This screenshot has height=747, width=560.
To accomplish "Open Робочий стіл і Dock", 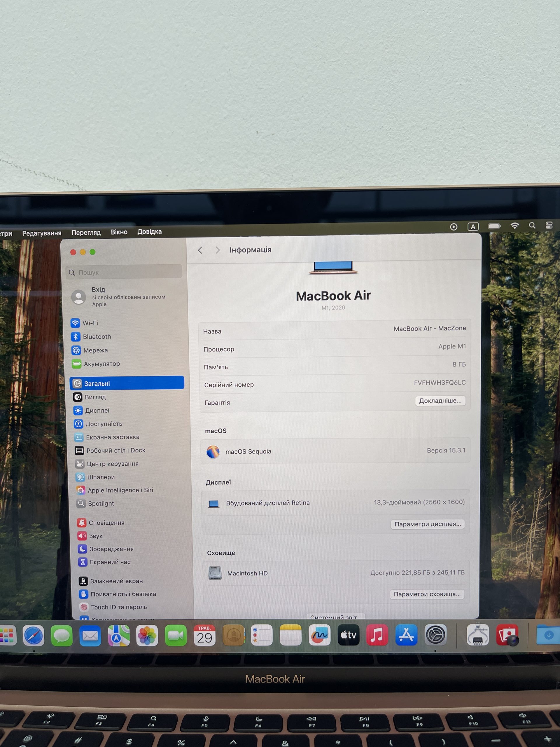I will click(110, 450).
